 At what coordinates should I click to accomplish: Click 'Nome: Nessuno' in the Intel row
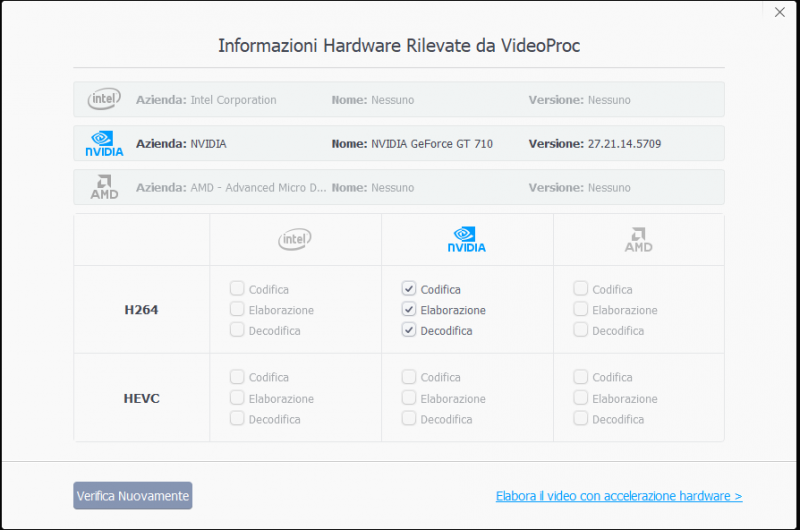pyautogui.click(x=373, y=100)
